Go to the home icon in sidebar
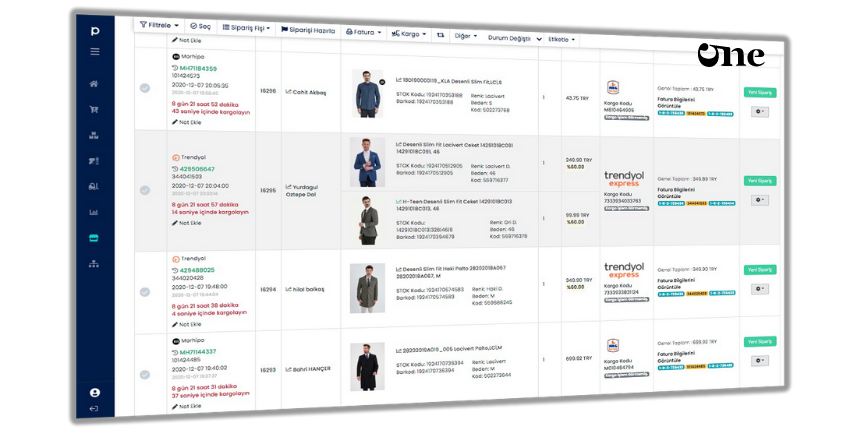Image resolution: width=860 pixels, height=430 pixels. pyautogui.click(x=94, y=84)
